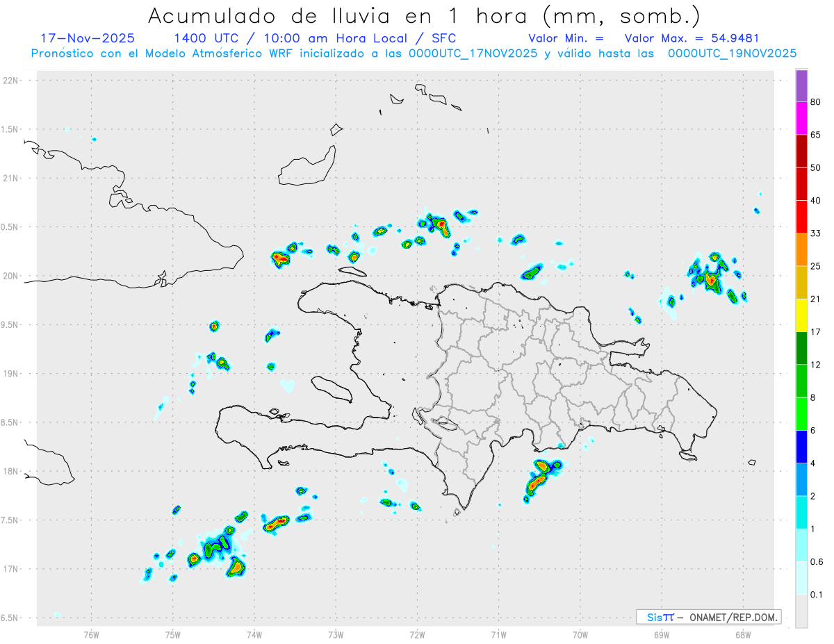Click the purple swatch above 80 in the legend

pyautogui.click(x=801, y=86)
